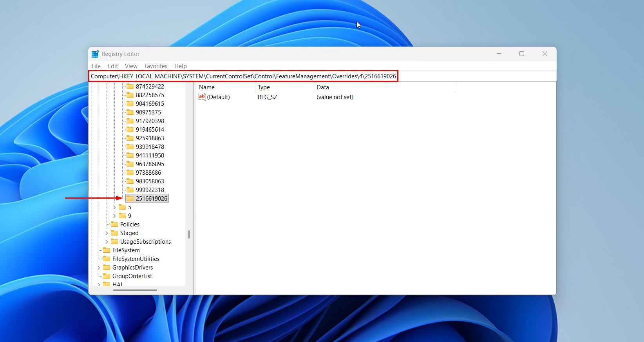644x342 pixels.
Task: Open the Edit menu
Action: (x=113, y=66)
